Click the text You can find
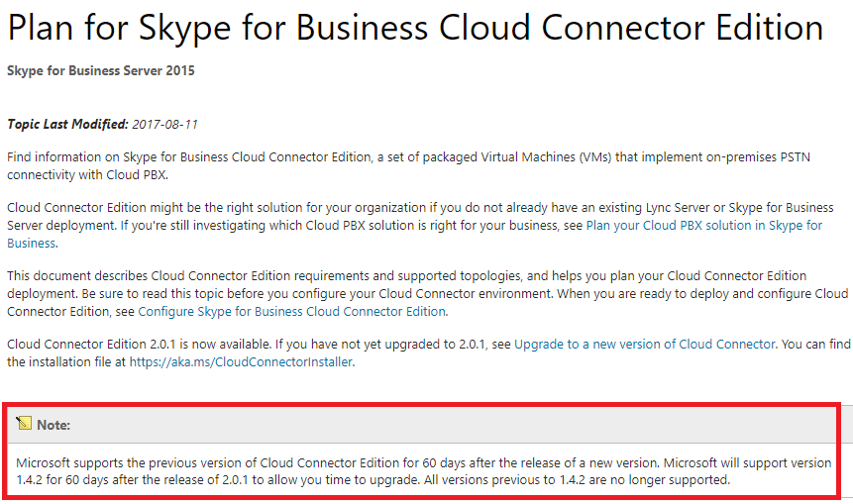The width and height of the screenshot is (853, 504). (x=814, y=344)
